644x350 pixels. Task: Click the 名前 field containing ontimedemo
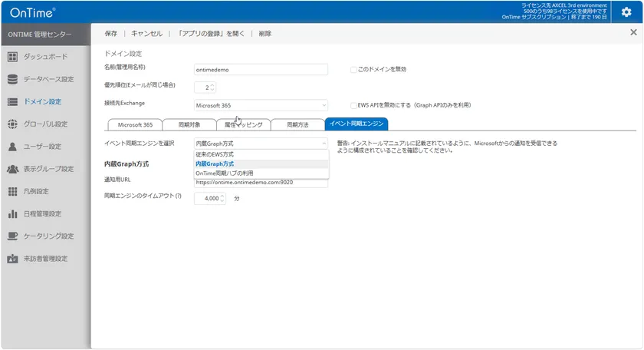pos(261,70)
